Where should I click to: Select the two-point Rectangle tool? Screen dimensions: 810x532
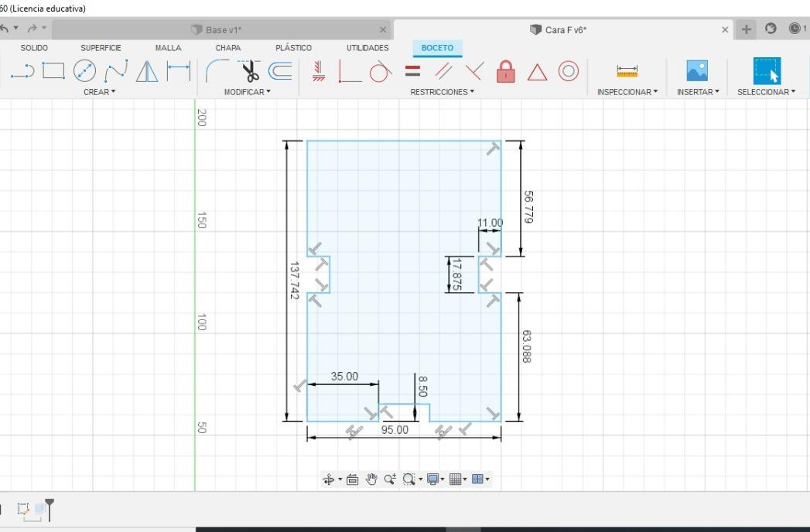point(53,71)
